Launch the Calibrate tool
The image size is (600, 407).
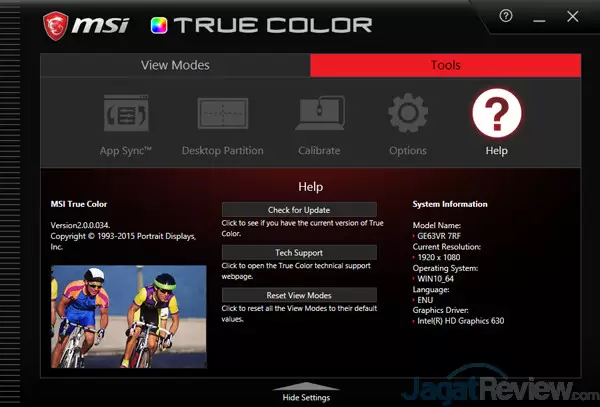320,113
